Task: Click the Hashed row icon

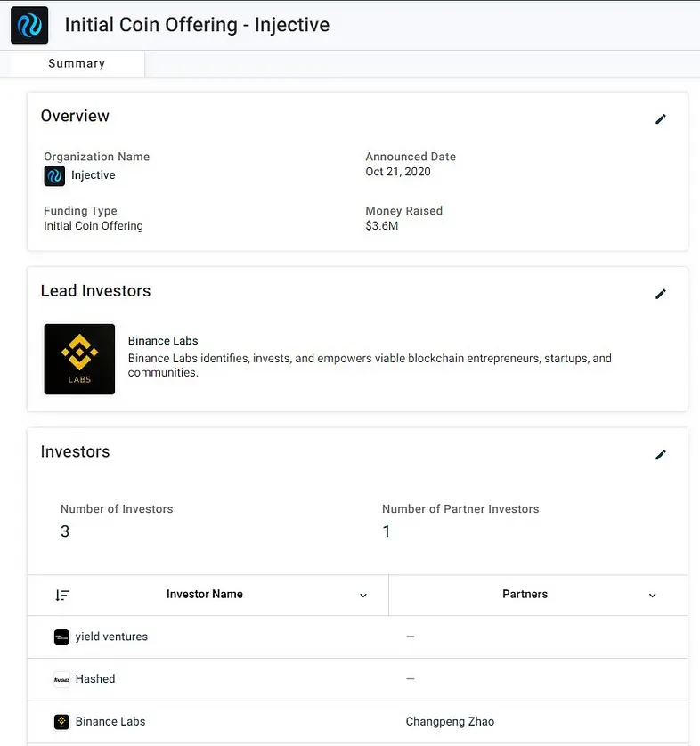Action: (x=61, y=679)
